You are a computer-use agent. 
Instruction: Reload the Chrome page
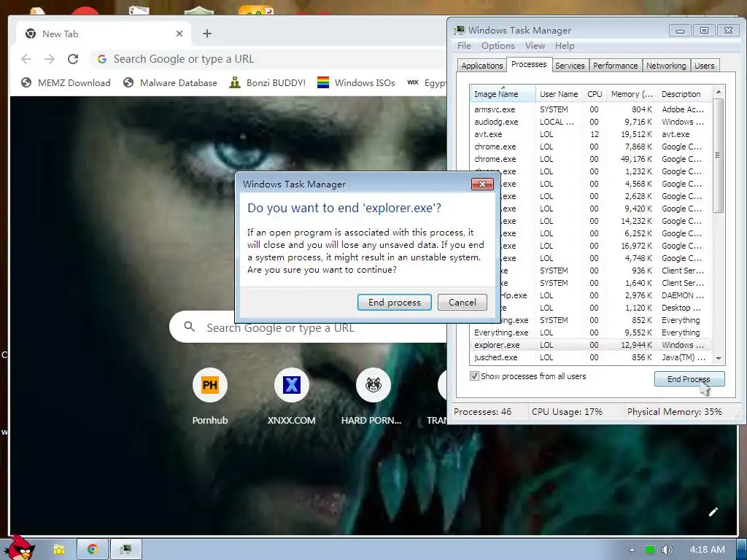tap(73, 59)
